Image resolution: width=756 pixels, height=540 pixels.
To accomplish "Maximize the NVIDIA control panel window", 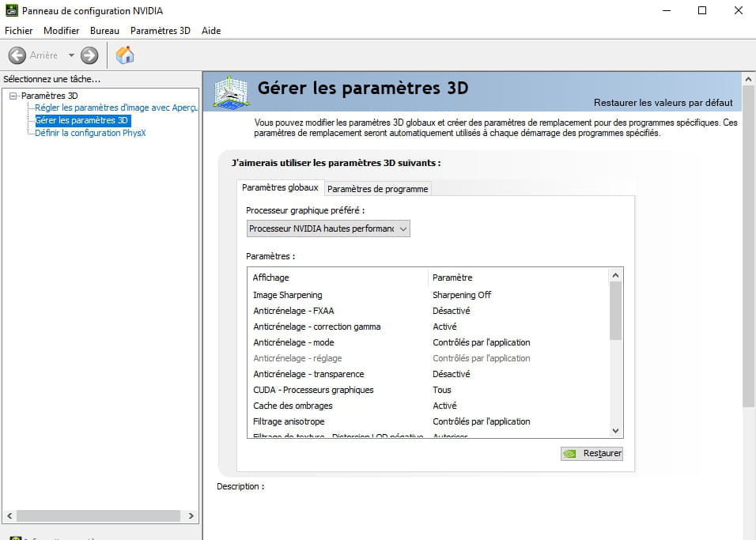I will (702, 10).
